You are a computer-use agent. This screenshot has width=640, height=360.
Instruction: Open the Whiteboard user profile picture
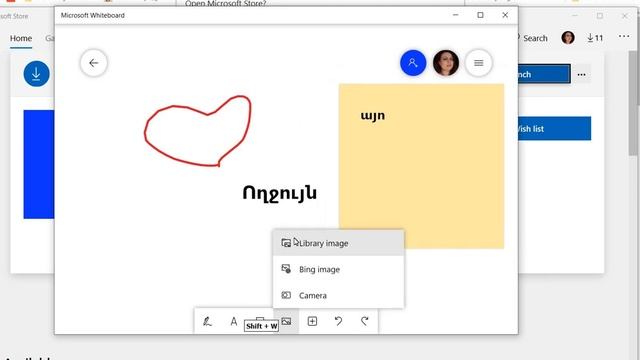[x=445, y=63]
